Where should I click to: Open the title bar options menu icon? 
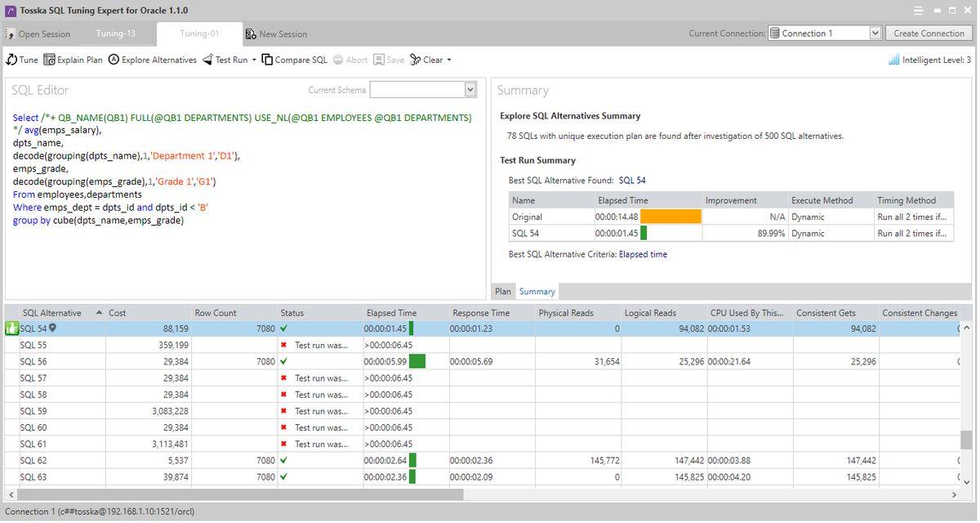coord(919,11)
